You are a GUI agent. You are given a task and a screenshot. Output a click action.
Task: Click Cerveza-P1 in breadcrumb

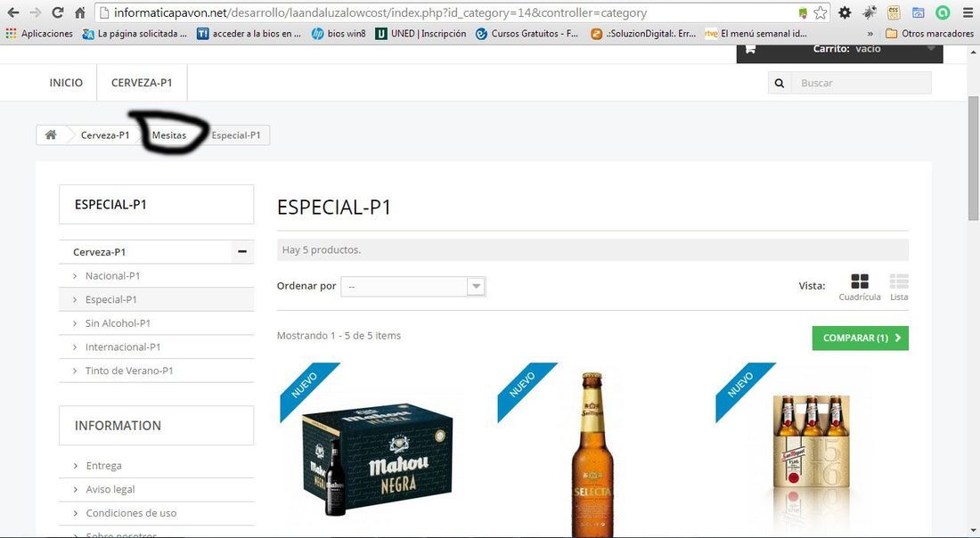[105, 135]
